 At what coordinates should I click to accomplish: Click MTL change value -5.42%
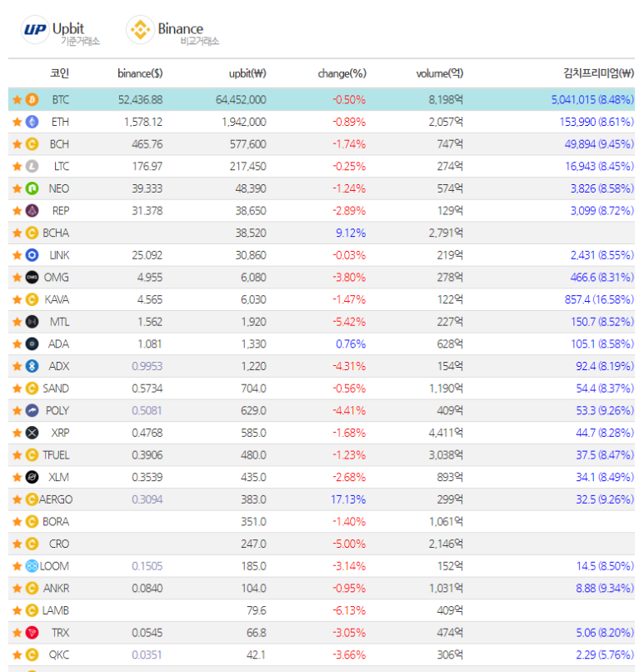click(x=349, y=322)
